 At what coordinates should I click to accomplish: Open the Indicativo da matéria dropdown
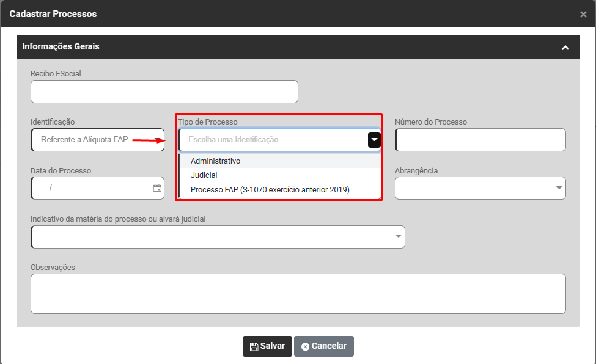(218, 237)
